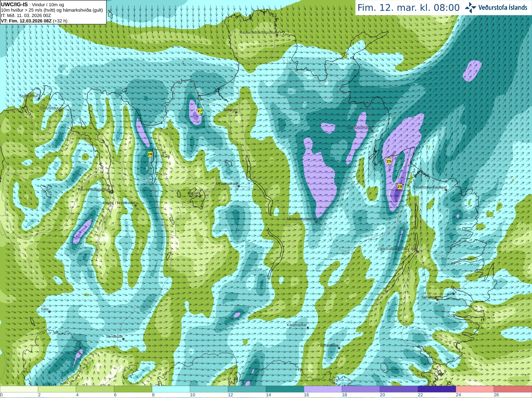This screenshot has width=532, height=398.
Task: Click the Kárahnjúkar station label
Action: (x=297, y=325)
